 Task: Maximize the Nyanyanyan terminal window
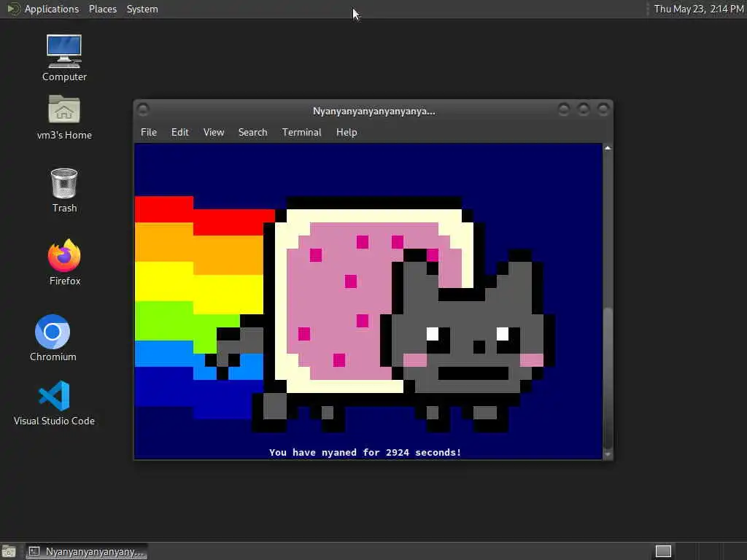tap(583, 110)
